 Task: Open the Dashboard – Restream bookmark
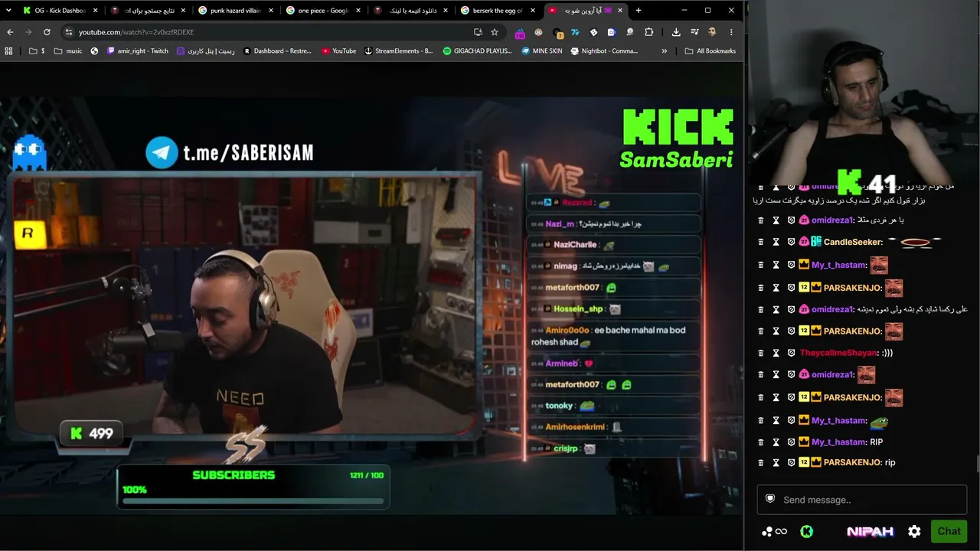pos(277,51)
